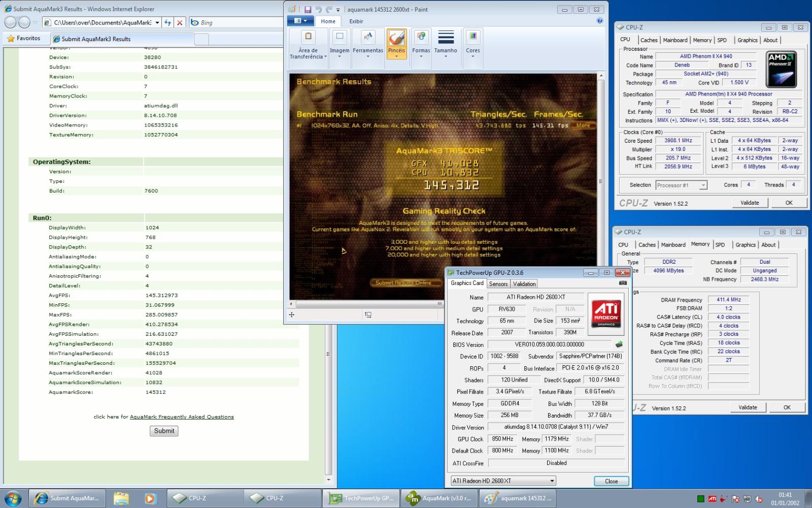The height and width of the screenshot is (508, 812).
Task: Open the Paint help icon
Action: click(x=599, y=21)
